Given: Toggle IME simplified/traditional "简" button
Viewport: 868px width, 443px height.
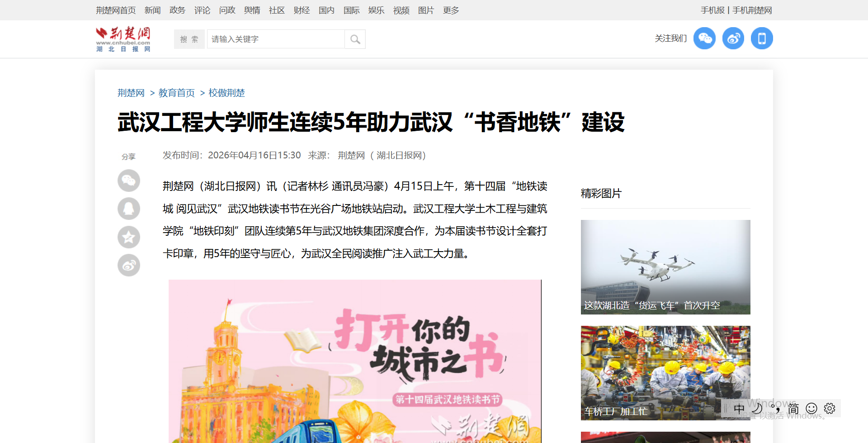Looking at the screenshot, I should coord(793,409).
